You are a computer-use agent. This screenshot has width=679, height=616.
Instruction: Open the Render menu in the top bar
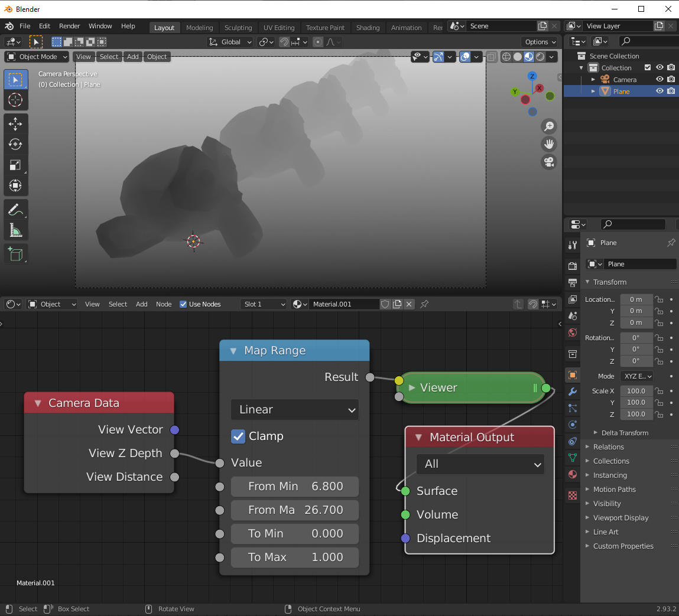coord(69,26)
